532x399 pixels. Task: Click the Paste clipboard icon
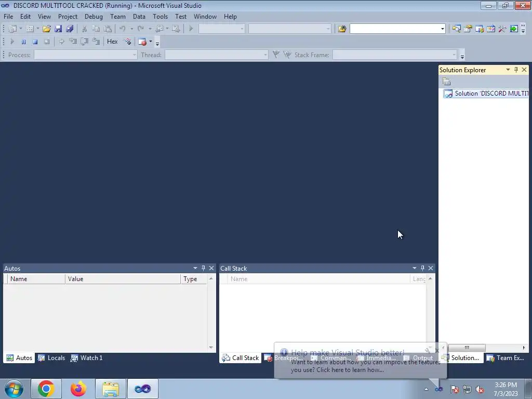pyautogui.click(x=108, y=29)
